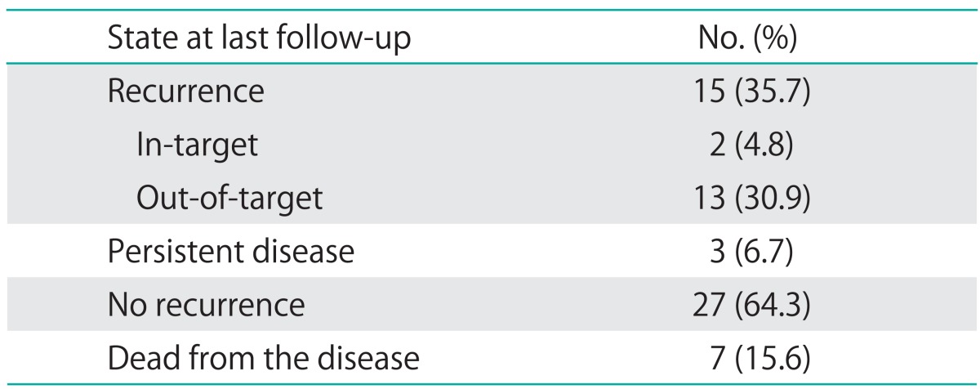Click the "No recurrence" row label

206,306
